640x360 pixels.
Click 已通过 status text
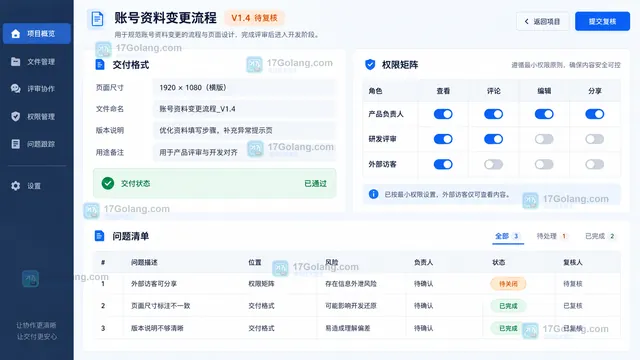coord(316,184)
